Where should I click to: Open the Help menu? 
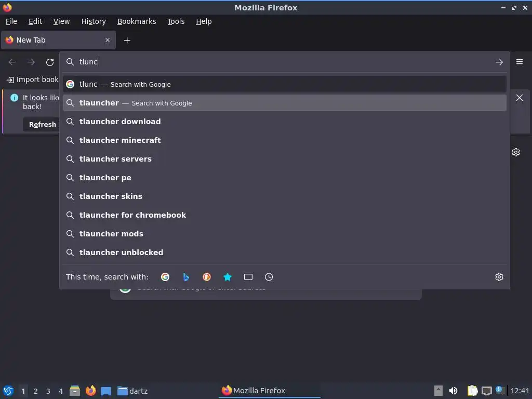pos(204,21)
